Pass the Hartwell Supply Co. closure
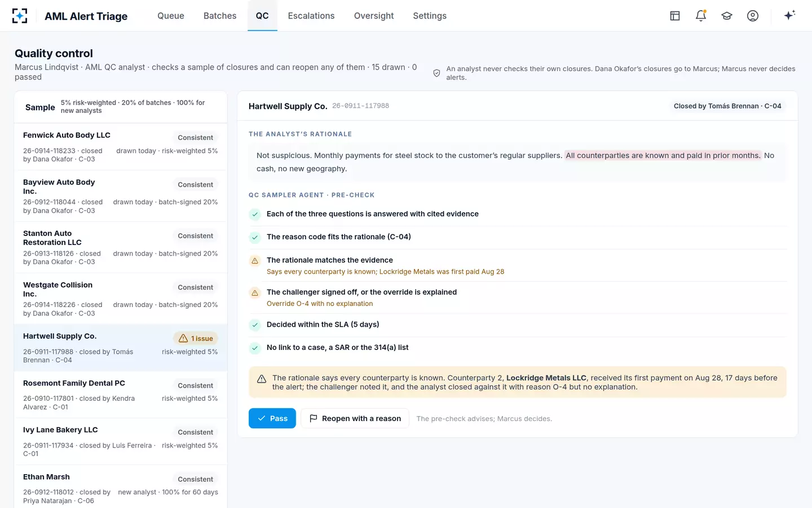 pyautogui.click(x=272, y=418)
